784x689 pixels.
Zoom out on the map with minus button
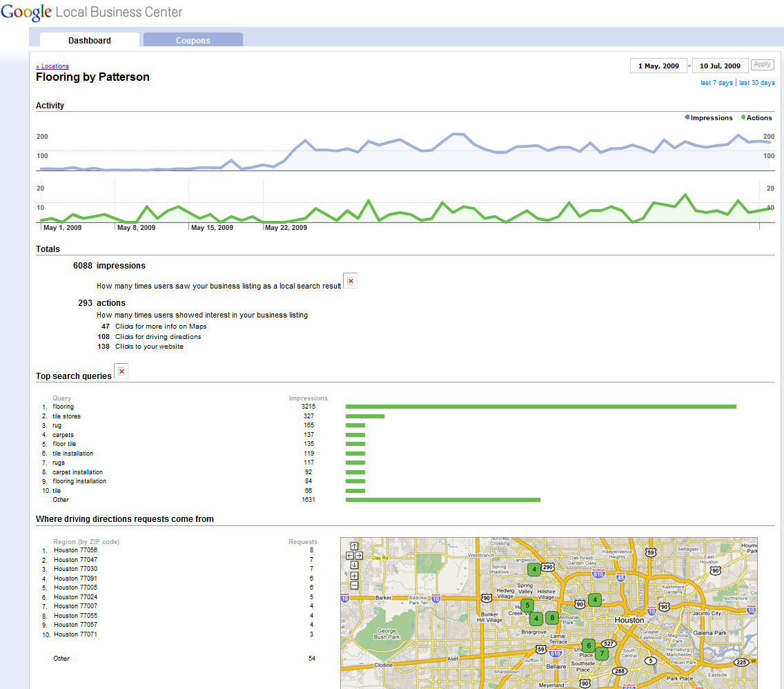pyautogui.click(x=354, y=585)
